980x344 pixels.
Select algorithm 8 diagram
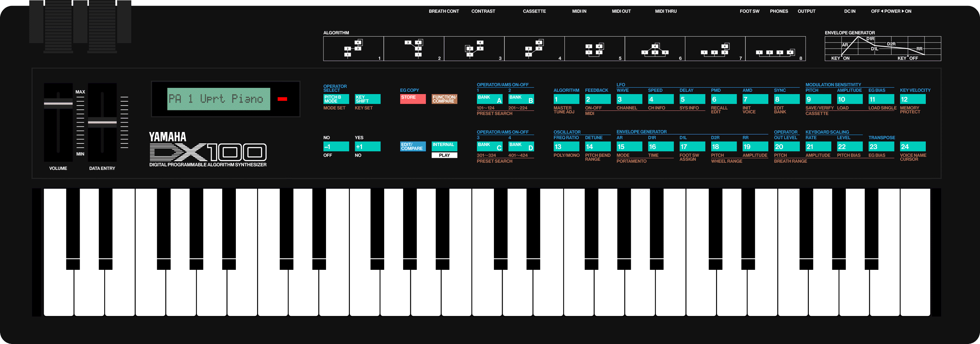pyautogui.click(x=775, y=49)
